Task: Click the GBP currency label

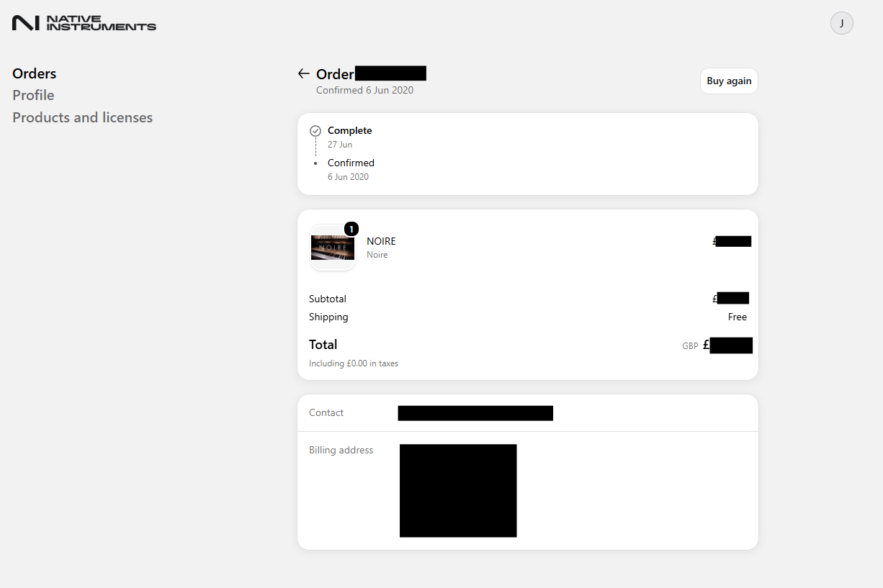Action: (x=690, y=346)
